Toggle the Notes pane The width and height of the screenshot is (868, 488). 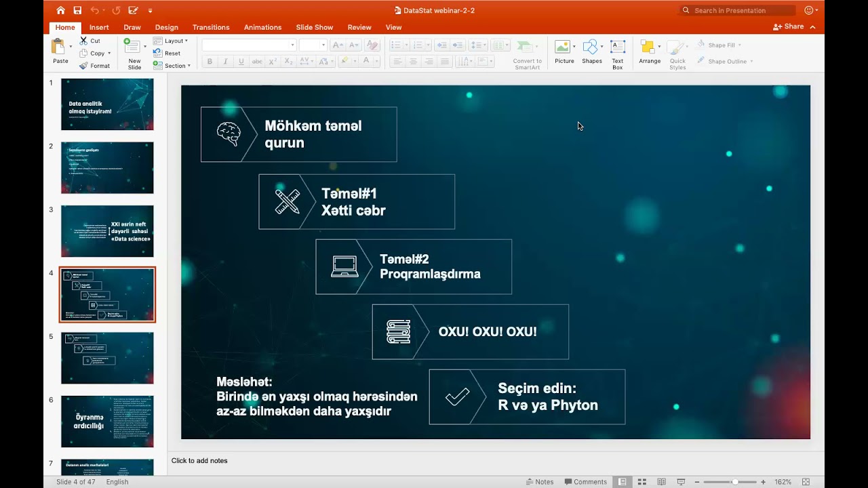(540, 482)
